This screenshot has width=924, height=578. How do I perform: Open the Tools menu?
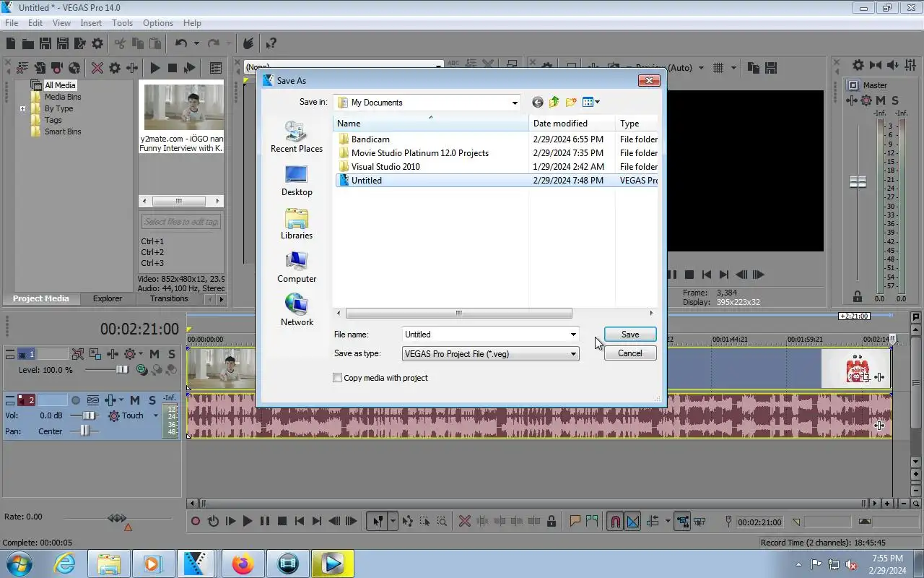click(x=122, y=23)
